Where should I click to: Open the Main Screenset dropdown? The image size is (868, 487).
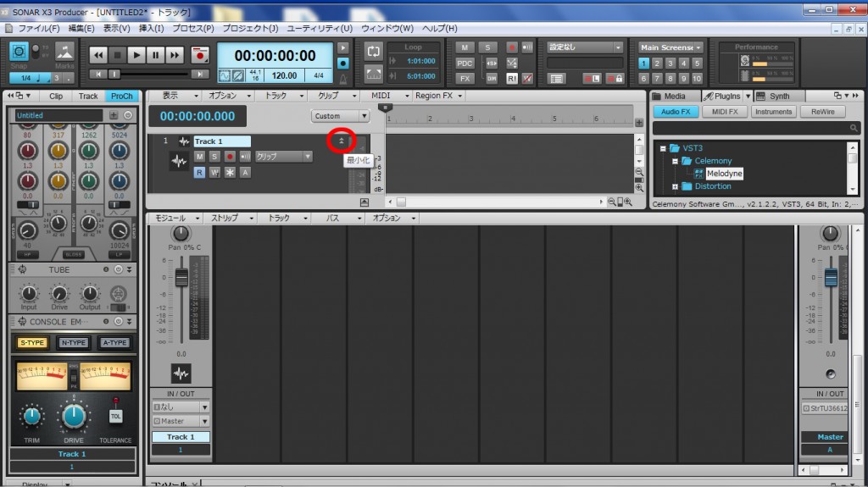[x=670, y=47]
